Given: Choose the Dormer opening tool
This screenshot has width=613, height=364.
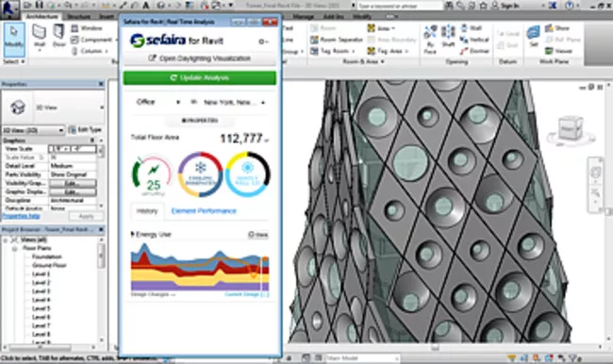Looking at the screenshot, I should (x=474, y=51).
